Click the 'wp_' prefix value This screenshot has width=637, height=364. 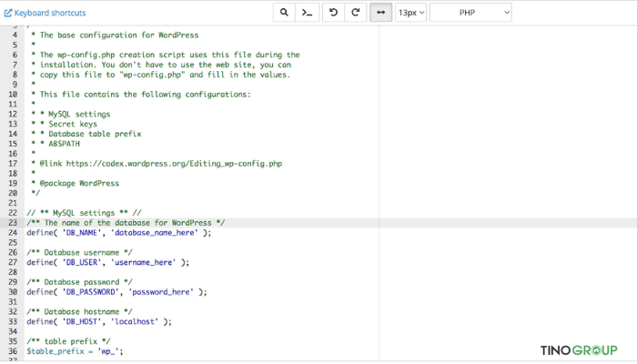(108, 351)
